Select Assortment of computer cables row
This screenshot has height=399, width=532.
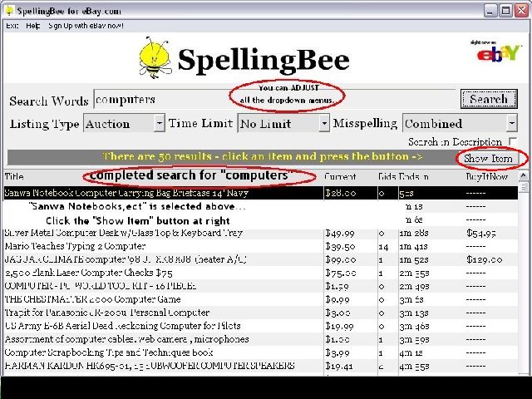pos(260,339)
